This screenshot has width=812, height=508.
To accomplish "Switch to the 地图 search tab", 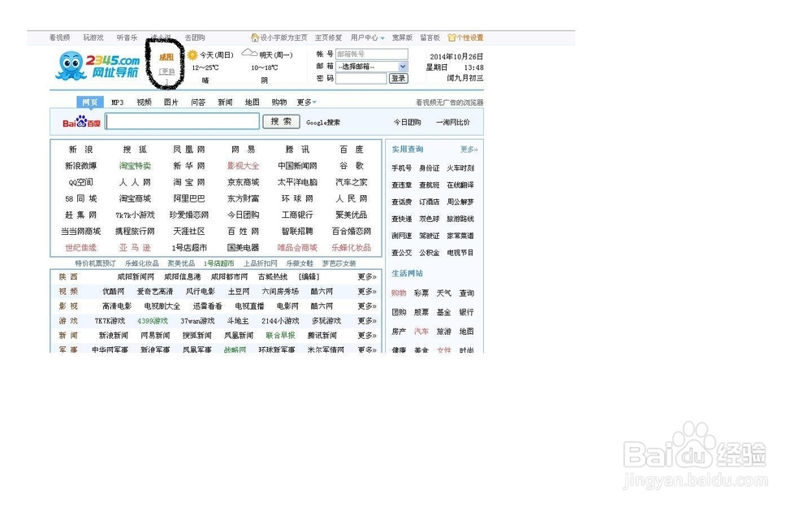I will [252, 102].
